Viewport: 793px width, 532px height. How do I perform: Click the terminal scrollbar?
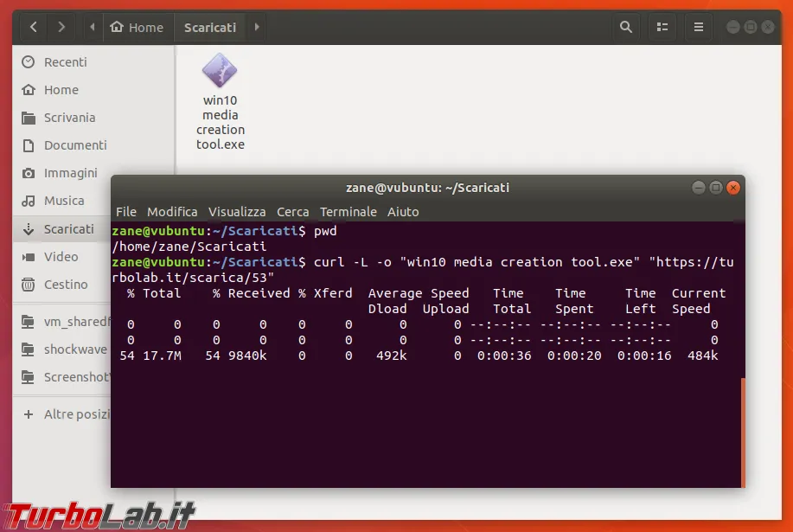point(743,432)
